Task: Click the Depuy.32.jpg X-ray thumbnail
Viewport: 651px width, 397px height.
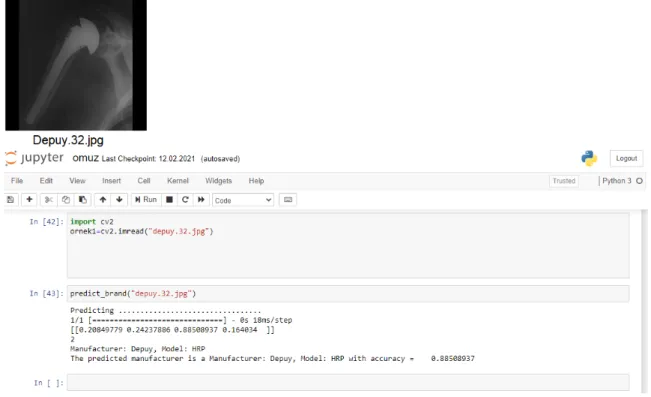Action: click(x=76, y=65)
